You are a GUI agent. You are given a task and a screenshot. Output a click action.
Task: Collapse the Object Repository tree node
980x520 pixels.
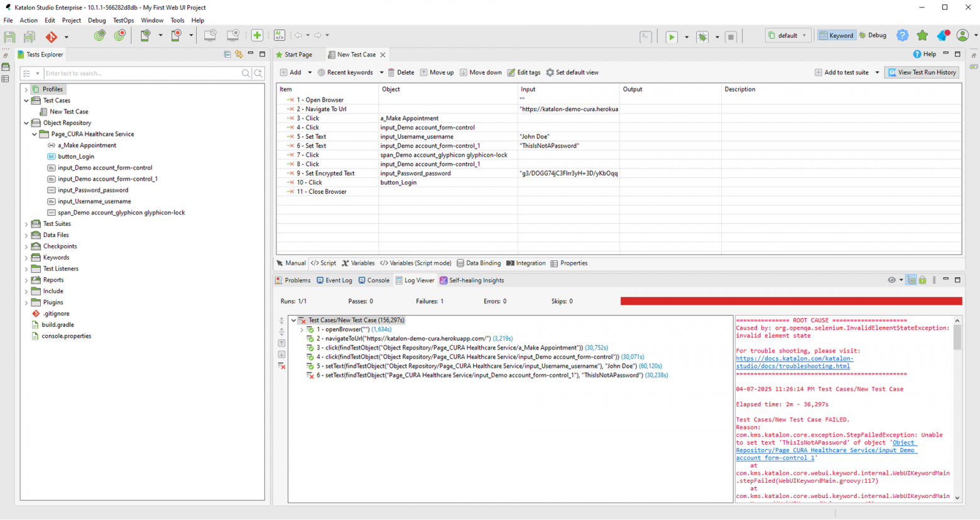(x=26, y=123)
